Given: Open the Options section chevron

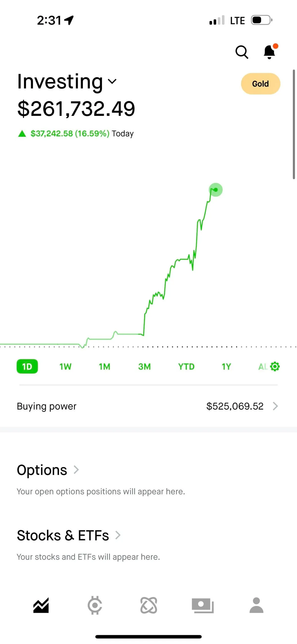Looking at the screenshot, I should click(76, 470).
